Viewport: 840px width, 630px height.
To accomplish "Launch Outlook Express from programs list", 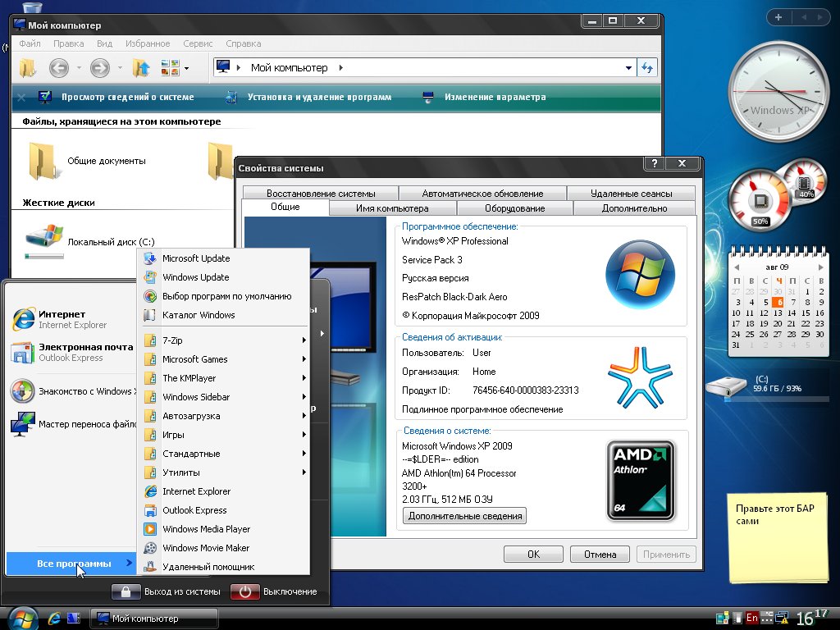I will tap(223, 510).
